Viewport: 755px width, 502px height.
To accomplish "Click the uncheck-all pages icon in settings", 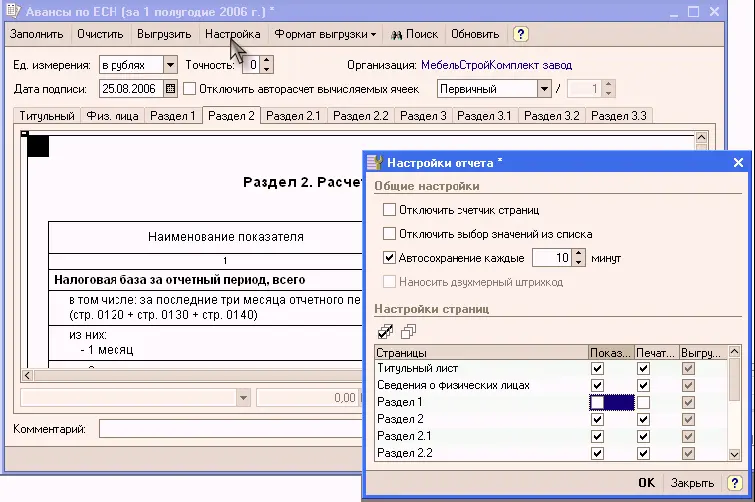I will [408, 331].
